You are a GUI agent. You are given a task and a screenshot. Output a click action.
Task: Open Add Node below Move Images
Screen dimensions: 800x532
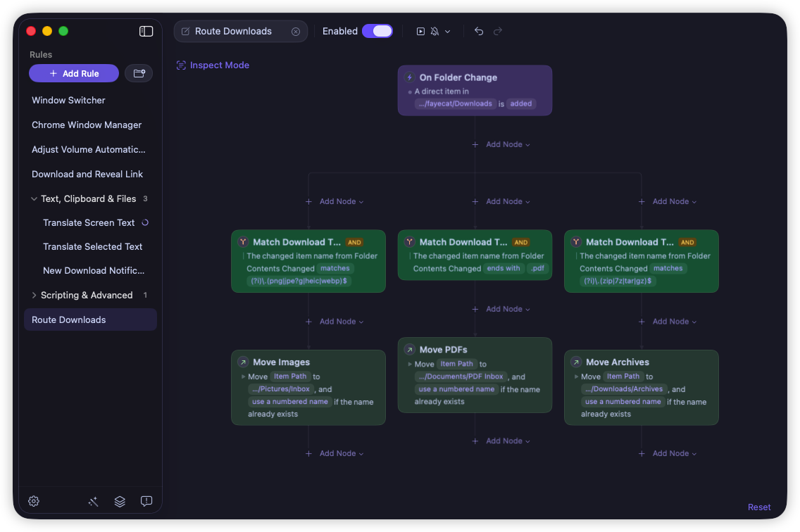coord(335,454)
